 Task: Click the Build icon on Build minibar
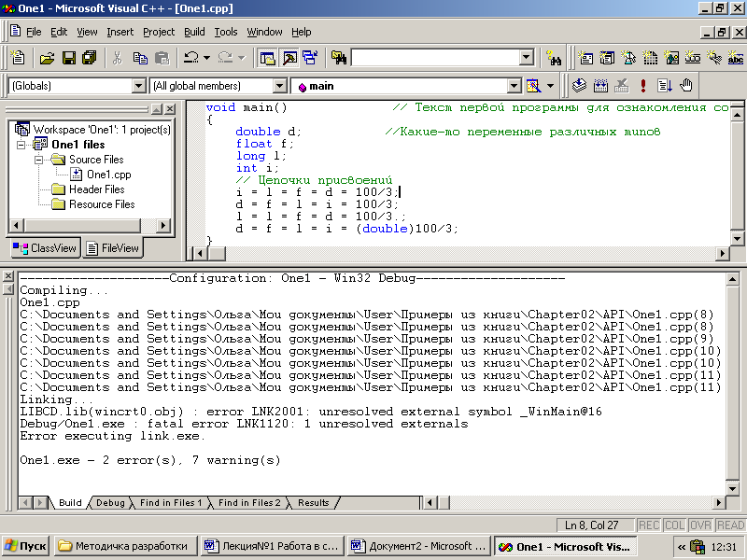[x=600, y=86]
